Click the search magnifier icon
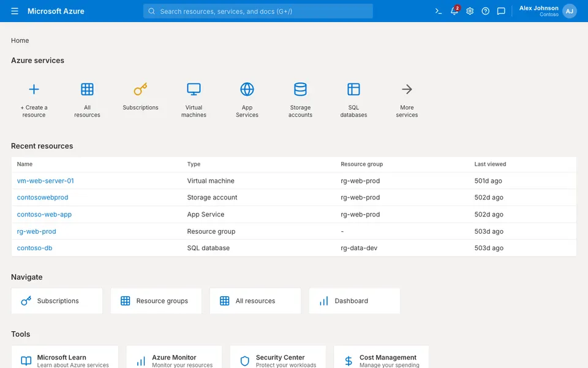Viewport: 588px width, 368px height. tap(151, 11)
